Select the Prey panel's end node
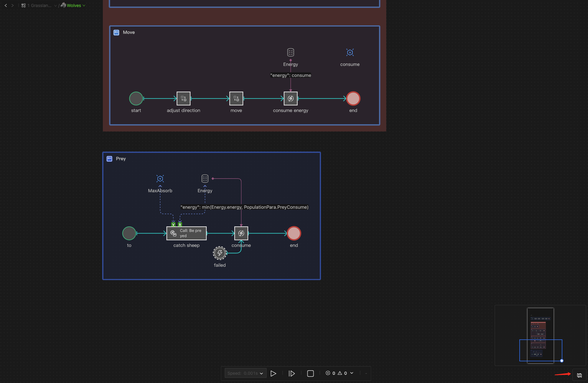Image resolution: width=588 pixels, height=383 pixels. coord(294,234)
